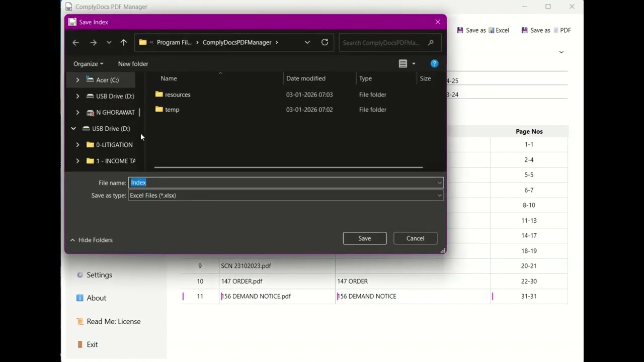Click the Cancel button
This screenshot has height=362, width=644.
click(415, 238)
